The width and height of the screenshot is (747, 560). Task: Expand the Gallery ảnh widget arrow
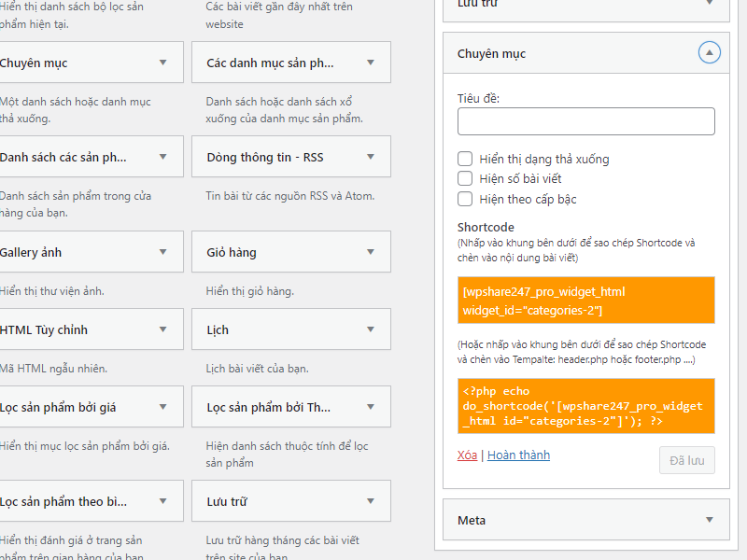[163, 252]
